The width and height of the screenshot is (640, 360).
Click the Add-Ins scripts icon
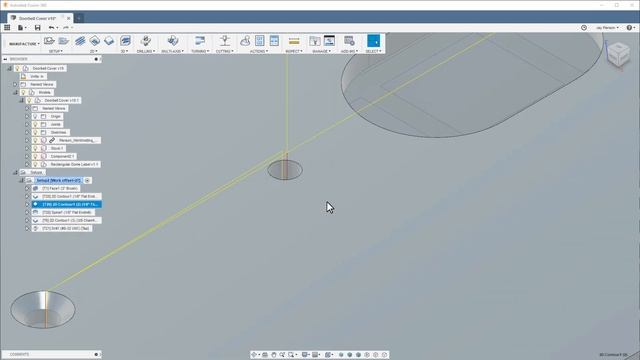349,40
